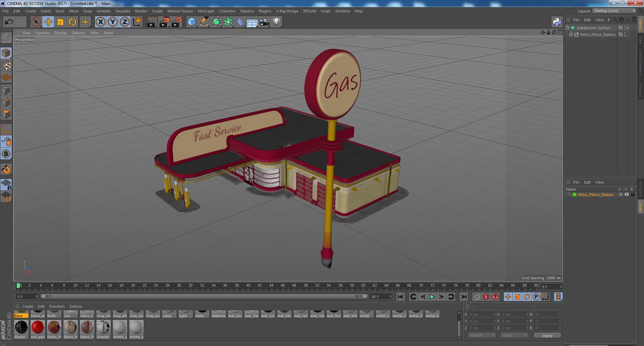The width and height of the screenshot is (644, 346).
Task: Toggle Z axis lock
Action: (x=125, y=22)
